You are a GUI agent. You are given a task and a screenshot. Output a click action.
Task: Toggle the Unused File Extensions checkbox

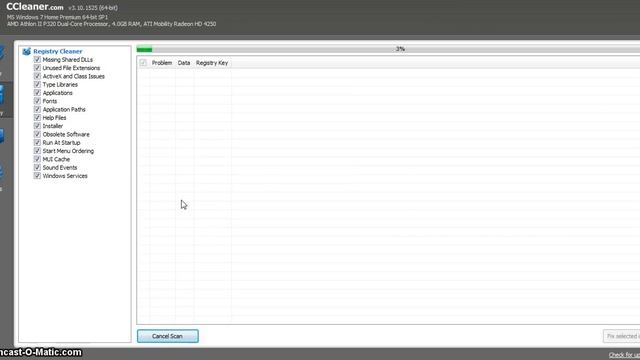click(x=37, y=68)
